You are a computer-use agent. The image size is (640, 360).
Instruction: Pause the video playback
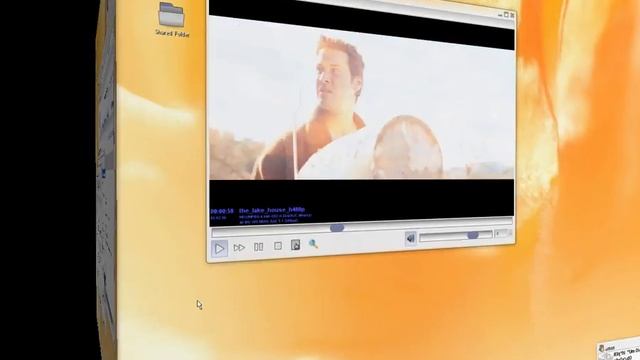tap(258, 247)
